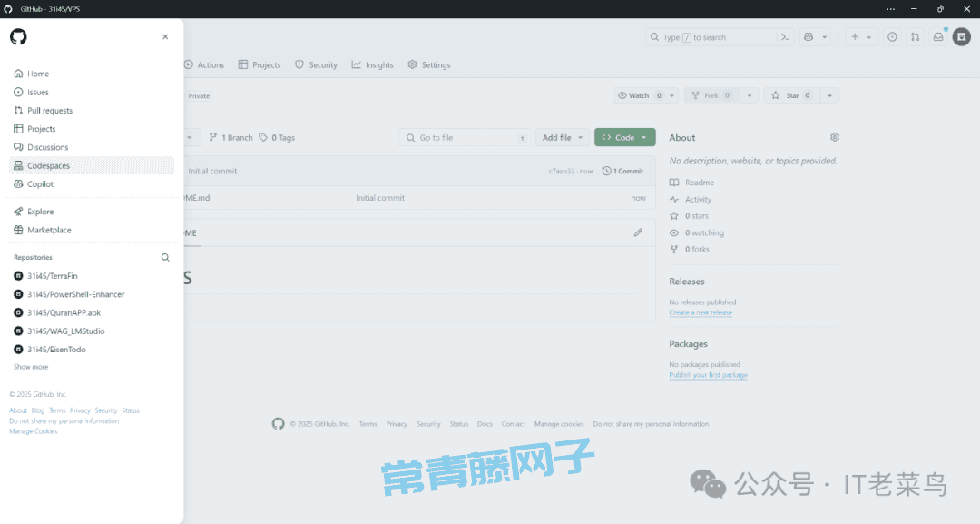Switch to the Actions tab
This screenshot has width=980, height=524.
pyautogui.click(x=204, y=65)
